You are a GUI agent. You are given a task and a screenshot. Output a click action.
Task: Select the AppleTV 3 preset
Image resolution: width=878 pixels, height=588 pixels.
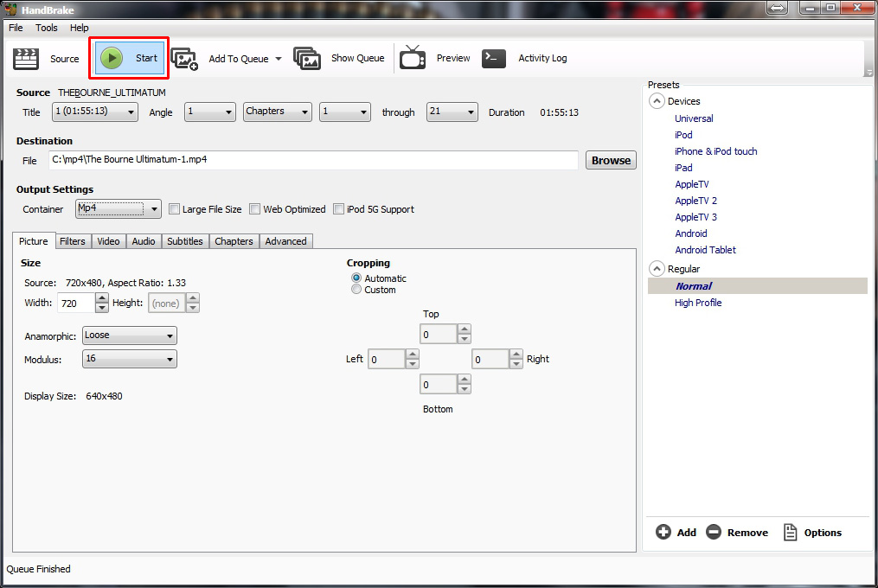696,217
